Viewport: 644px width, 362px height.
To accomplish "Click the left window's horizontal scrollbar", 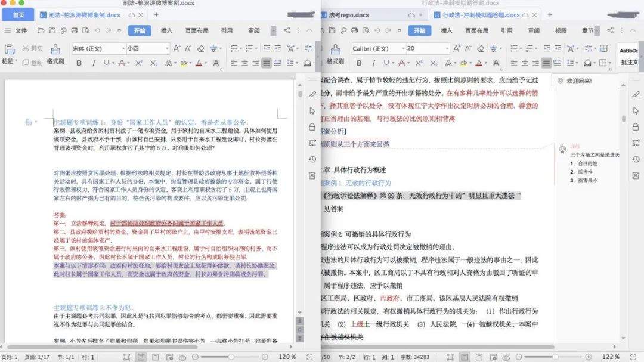I will coord(103,347).
